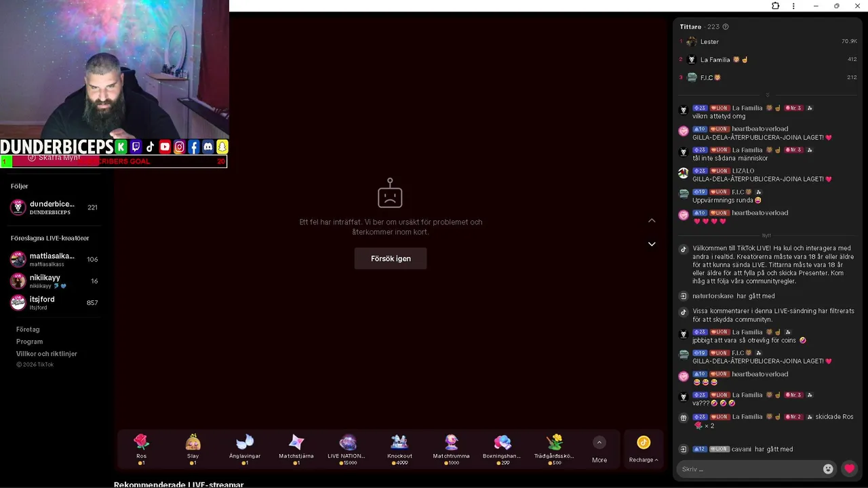
Task: Click the Föreslagna LIVE-kreatörer heading
Action: click(50, 239)
